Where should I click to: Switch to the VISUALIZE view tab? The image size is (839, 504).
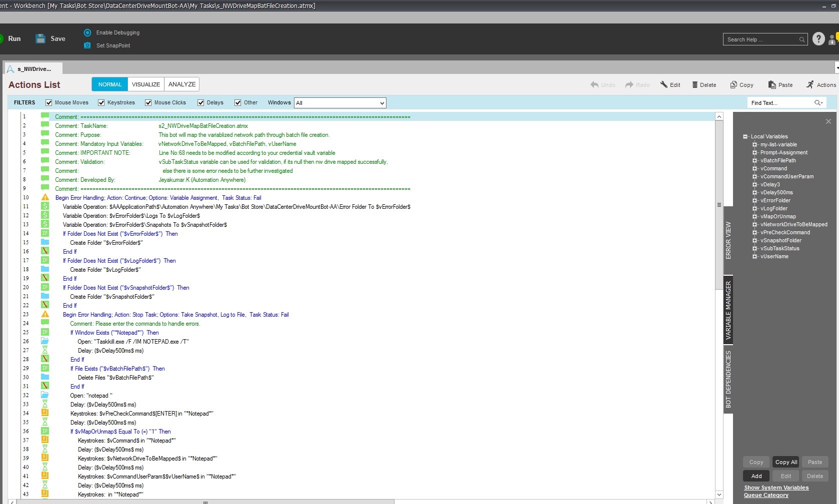coord(146,84)
